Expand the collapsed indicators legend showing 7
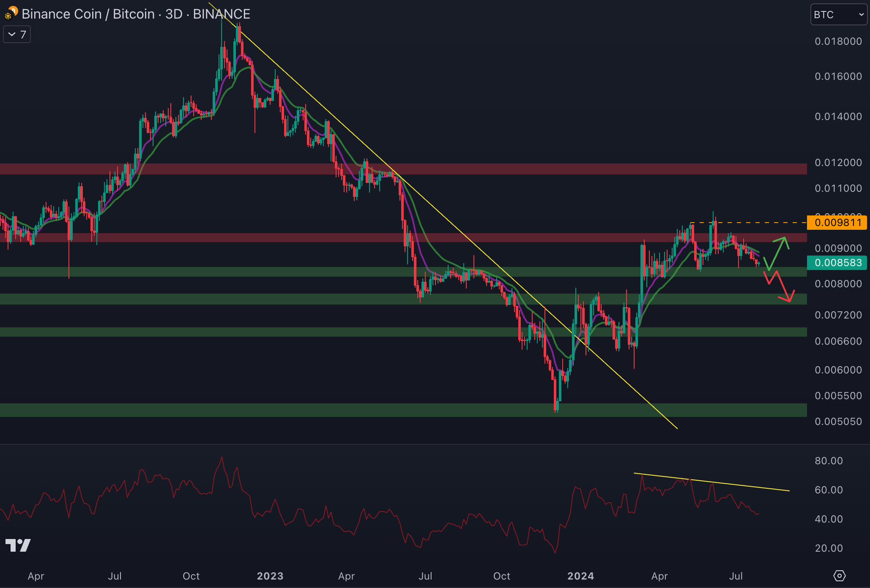Viewport: 870px width, 588px height. coord(17,34)
